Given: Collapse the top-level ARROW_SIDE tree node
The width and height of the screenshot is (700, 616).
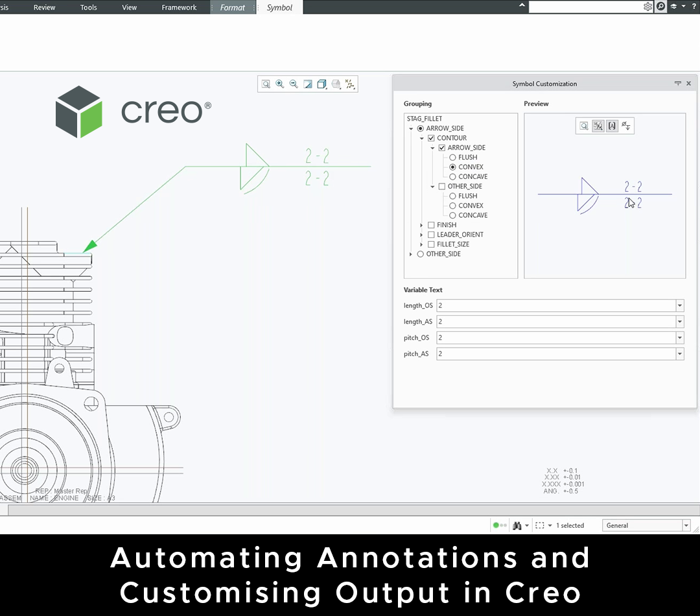Looking at the screenshot, I should point(411,128).
